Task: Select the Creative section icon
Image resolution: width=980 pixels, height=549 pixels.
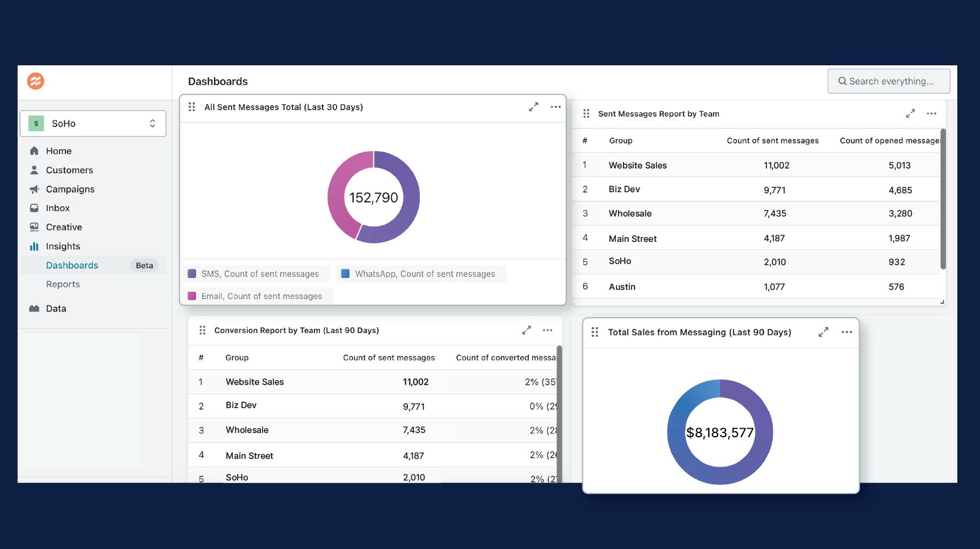Action: point(34,227)
